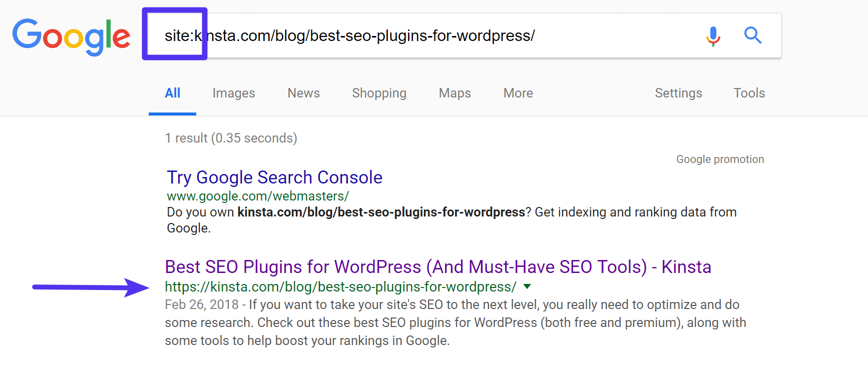Click the Google logo

tap(71, 35)
